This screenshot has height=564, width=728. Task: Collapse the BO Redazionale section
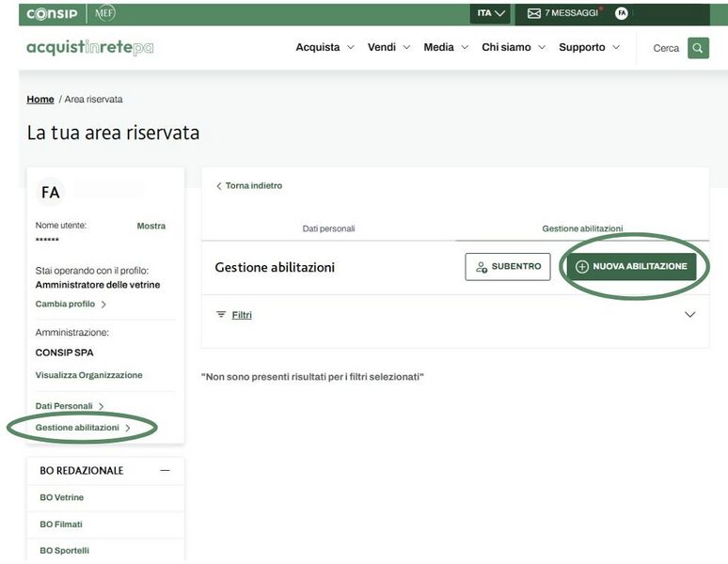coord(166,471)
